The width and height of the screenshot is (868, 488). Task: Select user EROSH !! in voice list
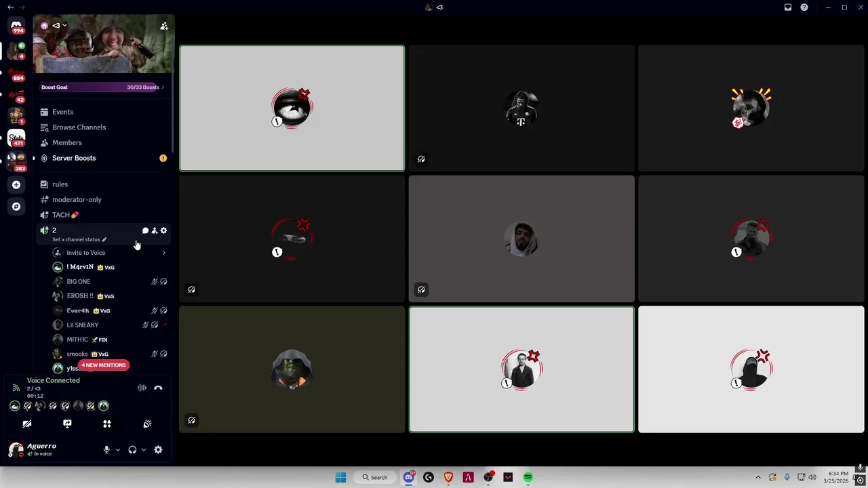point(110,296)
